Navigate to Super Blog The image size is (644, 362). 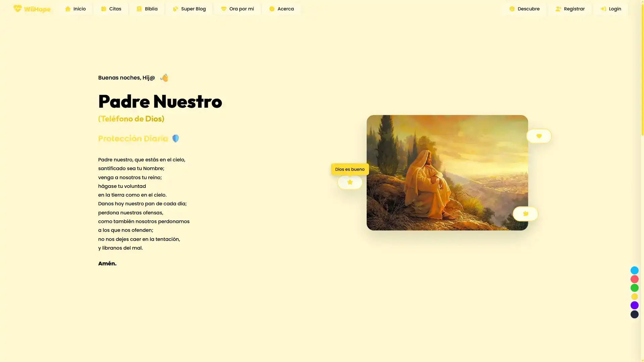coord(189,9)
